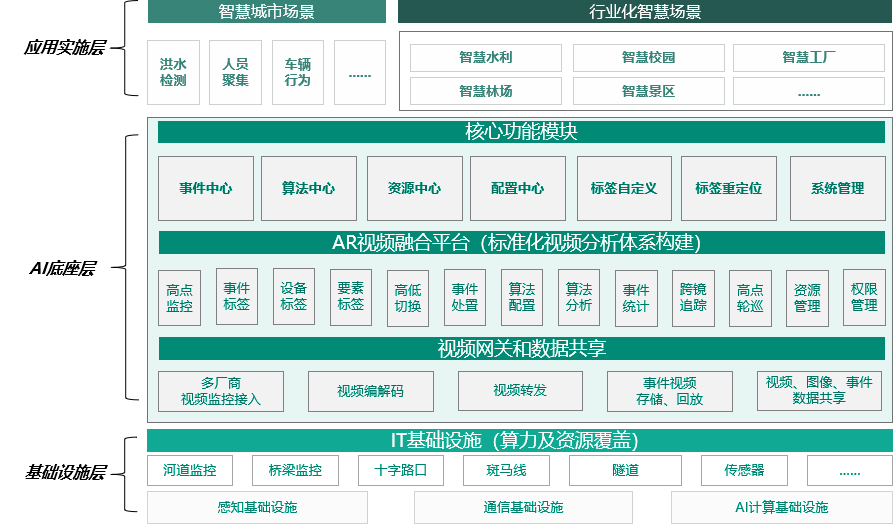Select the 车辆行为 box
This screenshot has width=894, height=525.
298,72
